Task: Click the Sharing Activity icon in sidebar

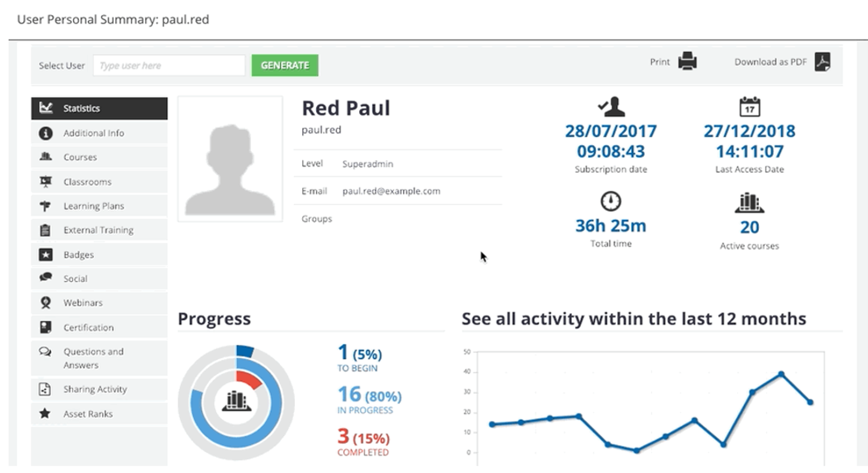Action: tap(45, 389)
